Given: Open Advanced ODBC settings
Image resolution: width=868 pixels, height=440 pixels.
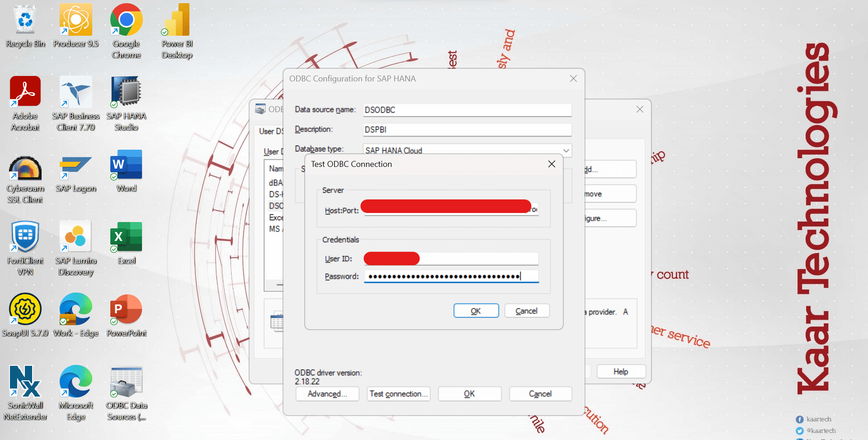Looking at the screenshot, I should pos(327,393).
